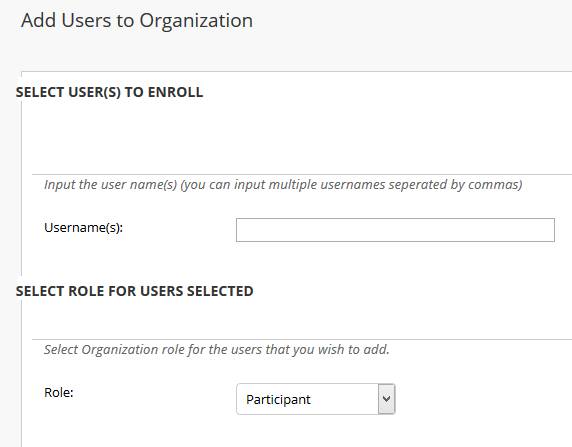The width and height of the screenshot is (572, 447).
Task: Click the italic Select Organization role hint
Action: click(x=217, y=350)
